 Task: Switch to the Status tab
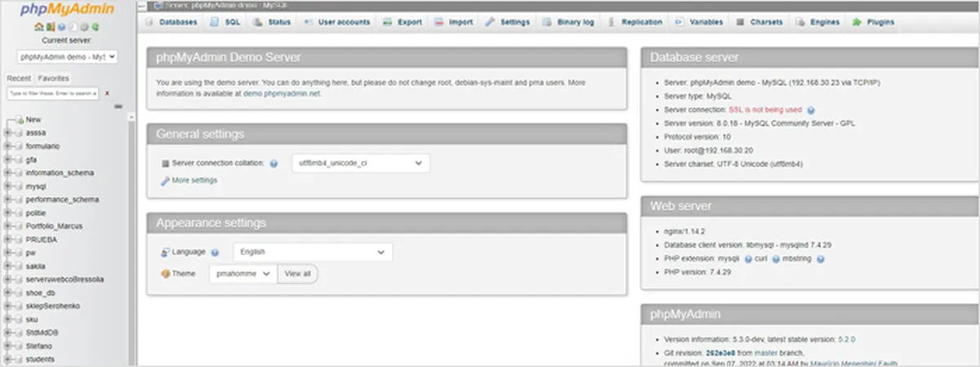pos(272,22)
